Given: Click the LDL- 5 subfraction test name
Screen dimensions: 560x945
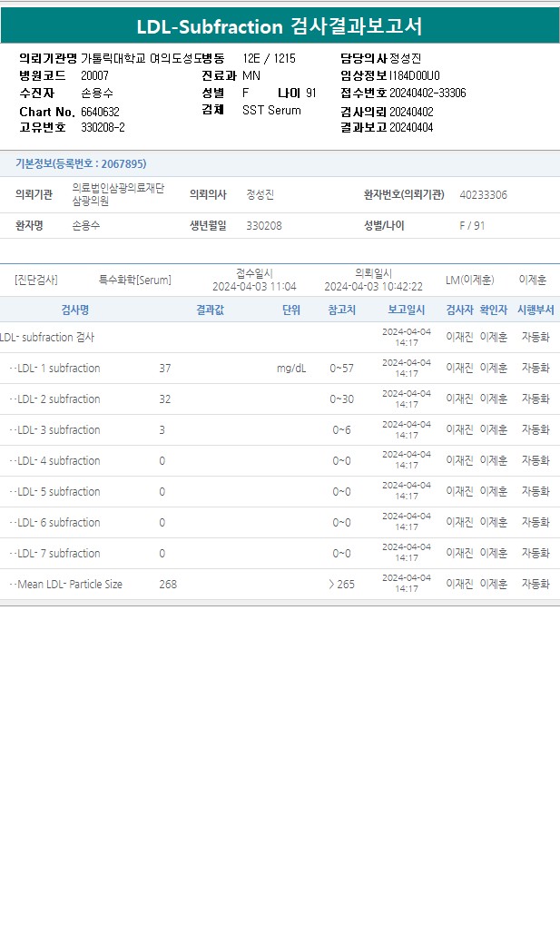Looking at the screenshot, I should tap(58, 492).
